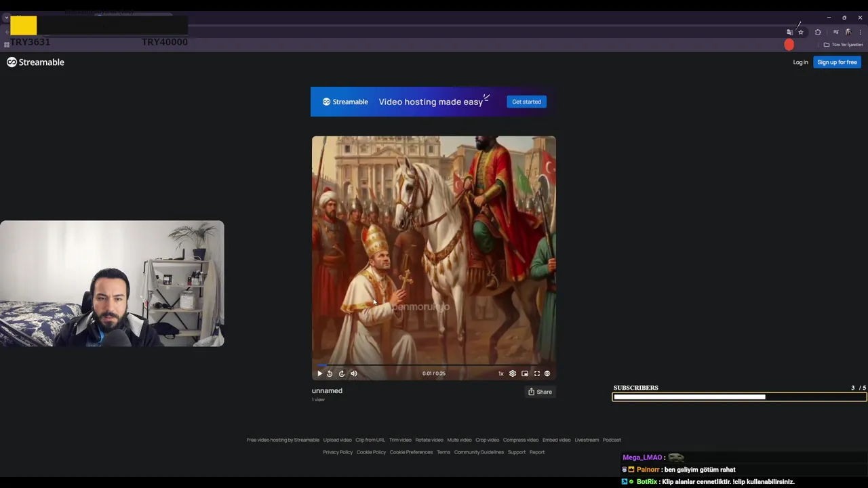This screenshot has height=488, width=868.
Task: Log in to Streamable
Action: pyautogui.click(x=800, y=62)
